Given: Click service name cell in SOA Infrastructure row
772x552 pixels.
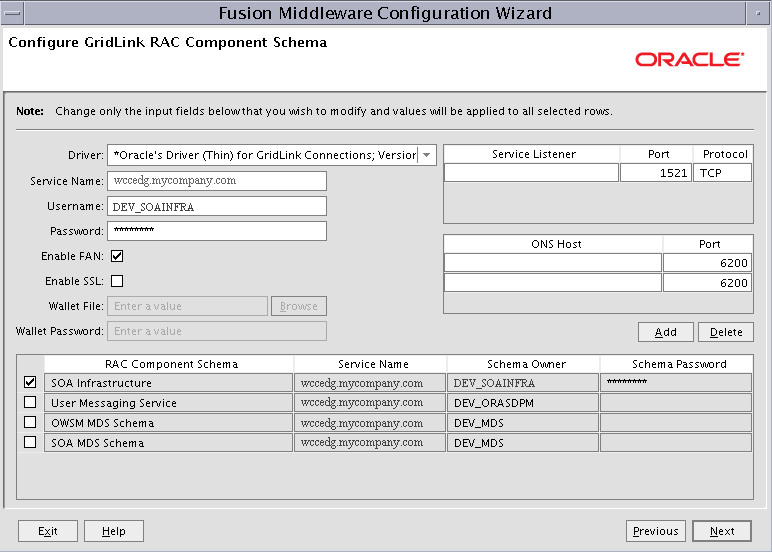Looking at the screenshot, I should pos(370,383).
